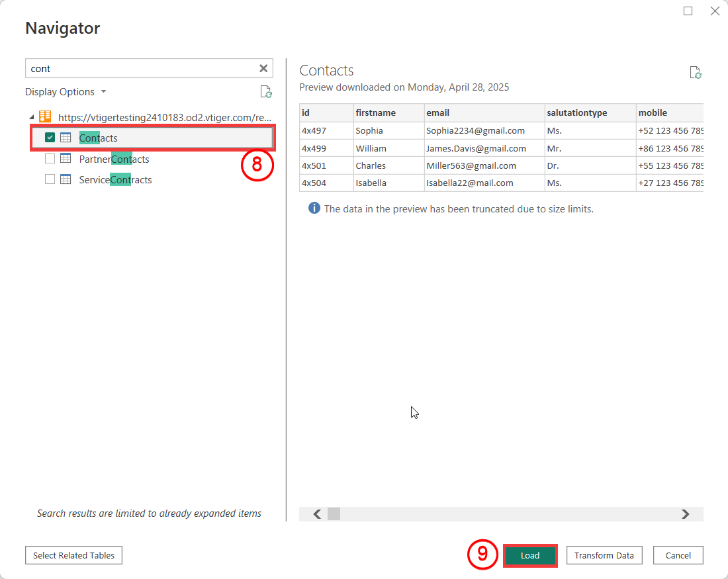
Task: Clear the search box with X icon
Action: pyautogui.click(x=263, y=68)
